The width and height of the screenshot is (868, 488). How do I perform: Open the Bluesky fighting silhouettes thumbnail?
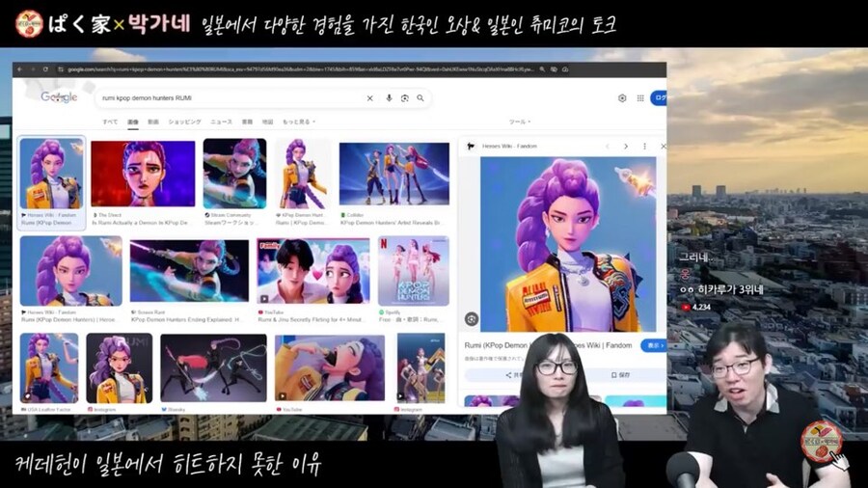[x=213, y=367]
